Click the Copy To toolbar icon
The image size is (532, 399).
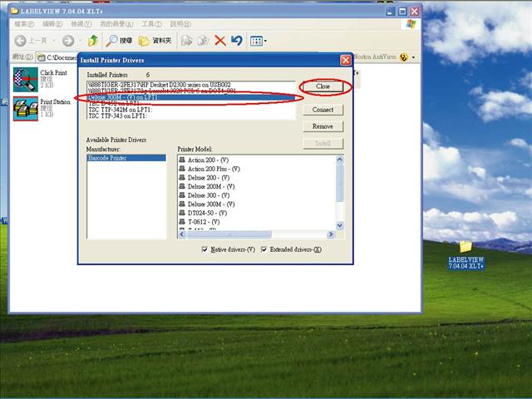[203, 41]
